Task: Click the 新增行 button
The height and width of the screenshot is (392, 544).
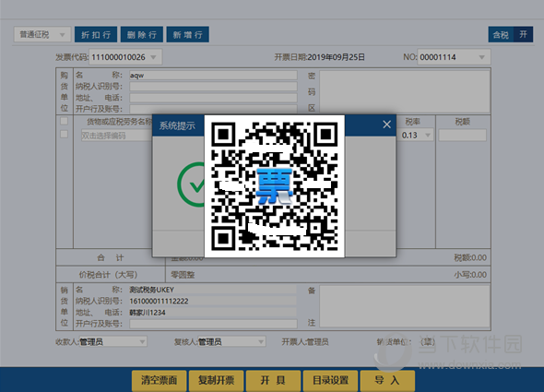Action: pos(188,34)
